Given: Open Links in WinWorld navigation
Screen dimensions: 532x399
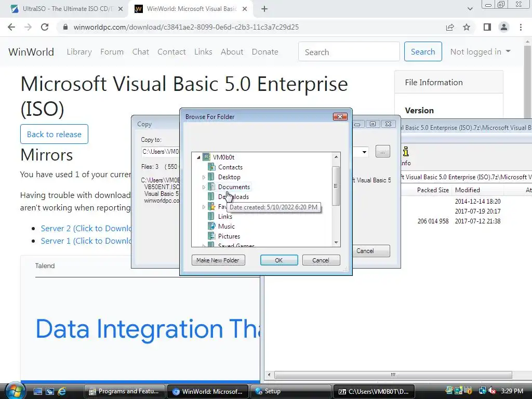Looking at the screenshot, I should [x=203, y=52].
